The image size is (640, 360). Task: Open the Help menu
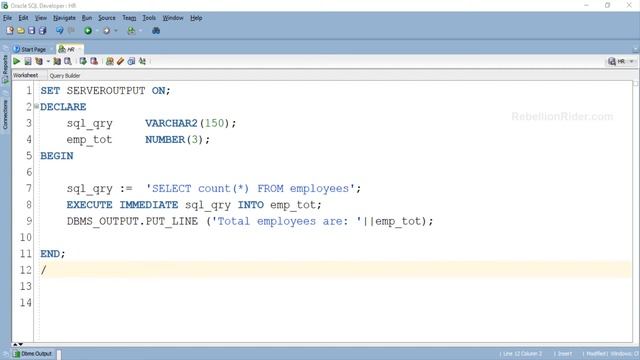click(x=196, y=18)
